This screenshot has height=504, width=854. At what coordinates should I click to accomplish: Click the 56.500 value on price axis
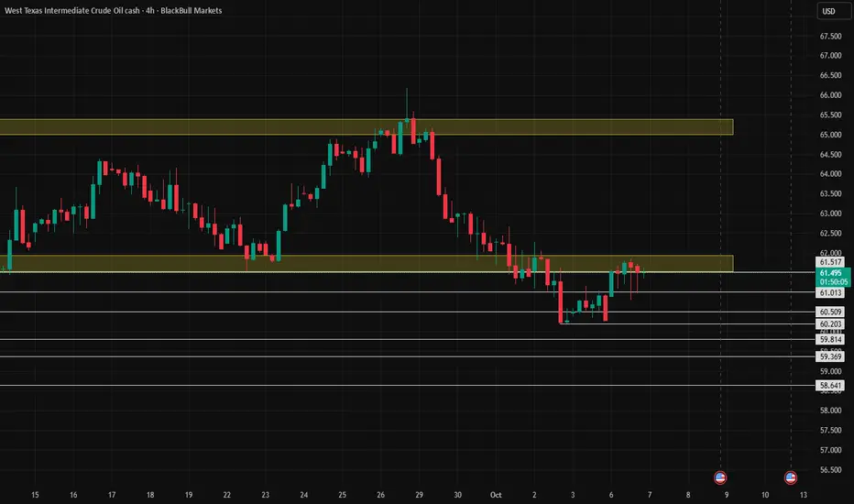click(830, 470)
